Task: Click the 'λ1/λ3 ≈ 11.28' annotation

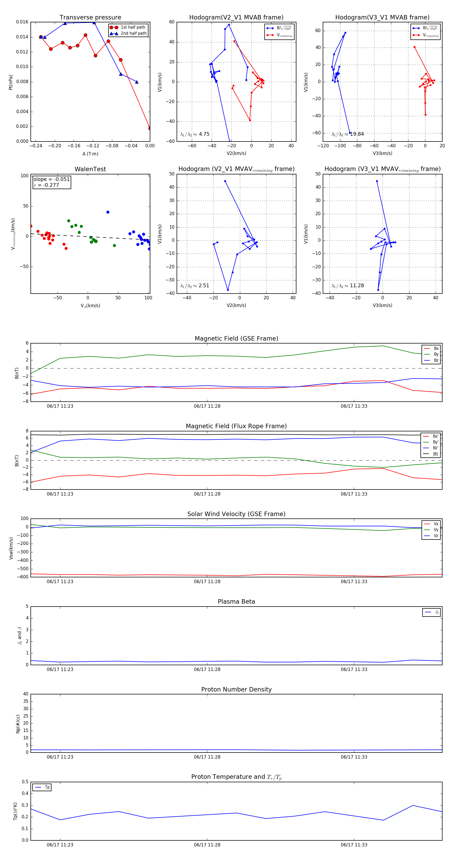Action: [347, 286]
